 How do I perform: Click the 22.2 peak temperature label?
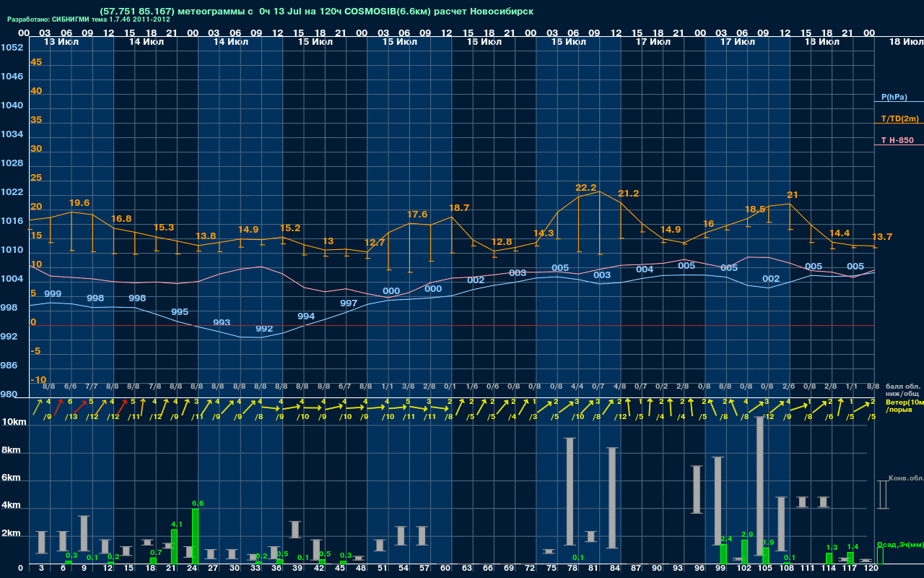click(x=586, y=188)
